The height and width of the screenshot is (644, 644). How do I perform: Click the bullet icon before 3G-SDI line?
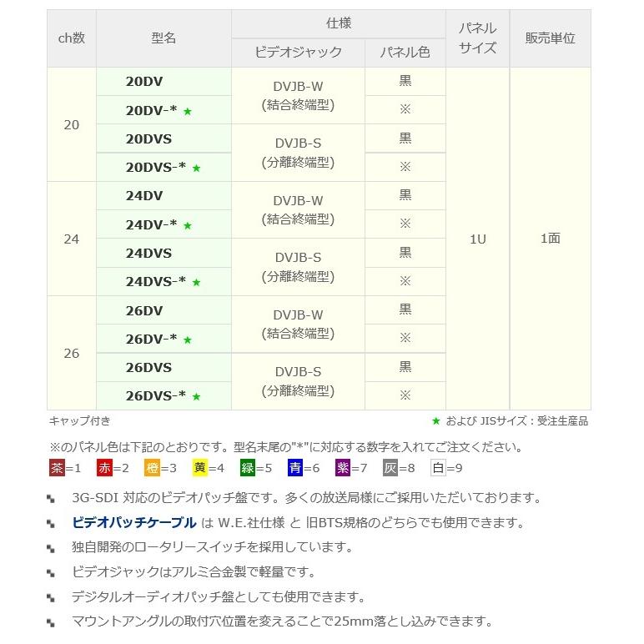click(51, 499)
